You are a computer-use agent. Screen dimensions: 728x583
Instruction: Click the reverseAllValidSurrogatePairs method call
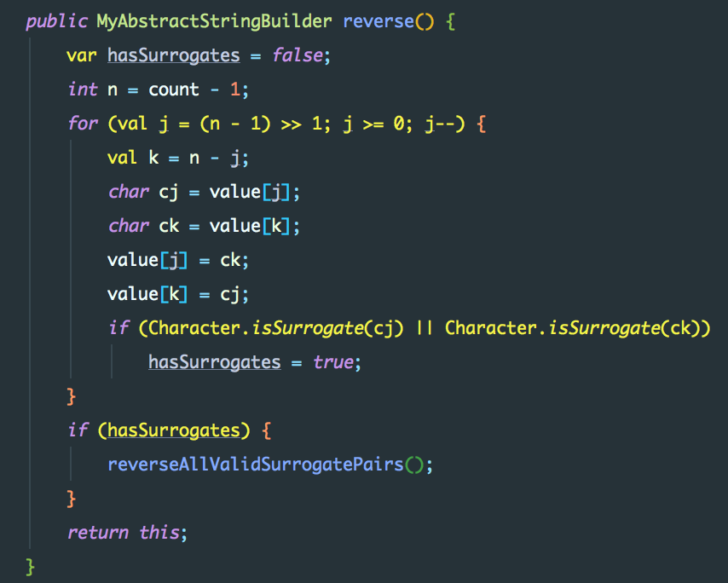(266, 465)
